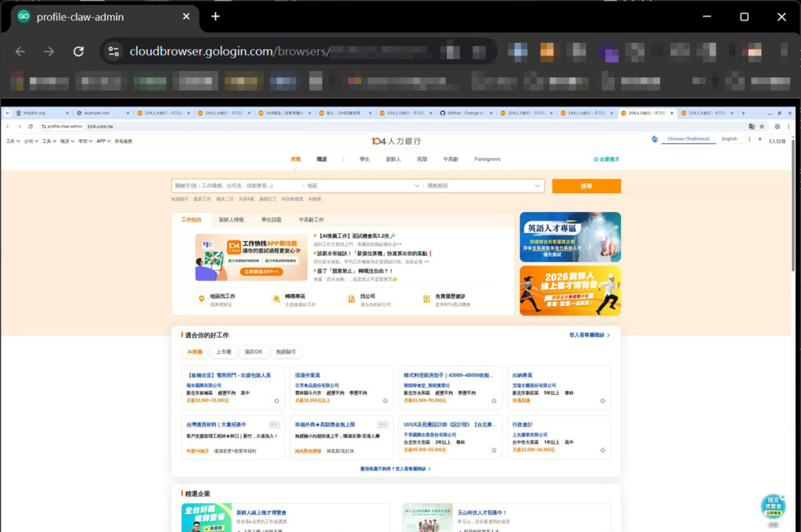801x532 pixels.
Task: Select the 遠距OK filter chip
Action: tap(253, 352)
